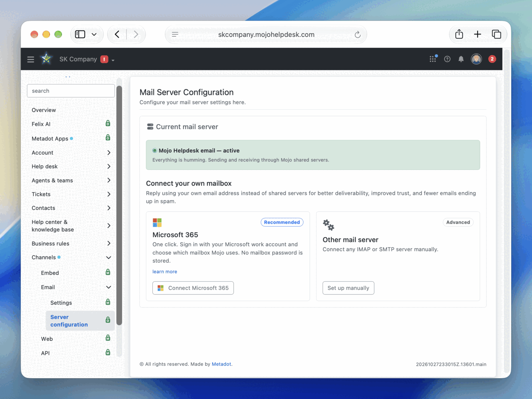Image resolution: width=532 pixels, height=399 pixels.
Task: Open the Web channel item
Action: coord(47,339)
